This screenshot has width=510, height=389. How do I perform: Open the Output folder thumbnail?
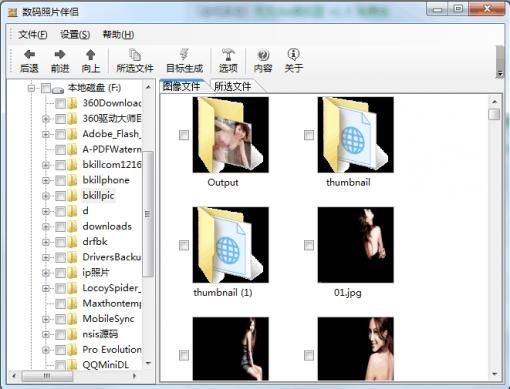pyautogui.click(x=231, y=135)
